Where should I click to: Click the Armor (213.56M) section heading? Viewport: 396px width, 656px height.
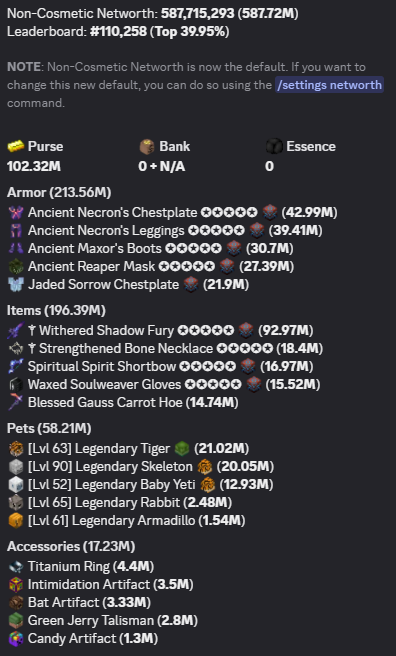click(x=59, y=192)
